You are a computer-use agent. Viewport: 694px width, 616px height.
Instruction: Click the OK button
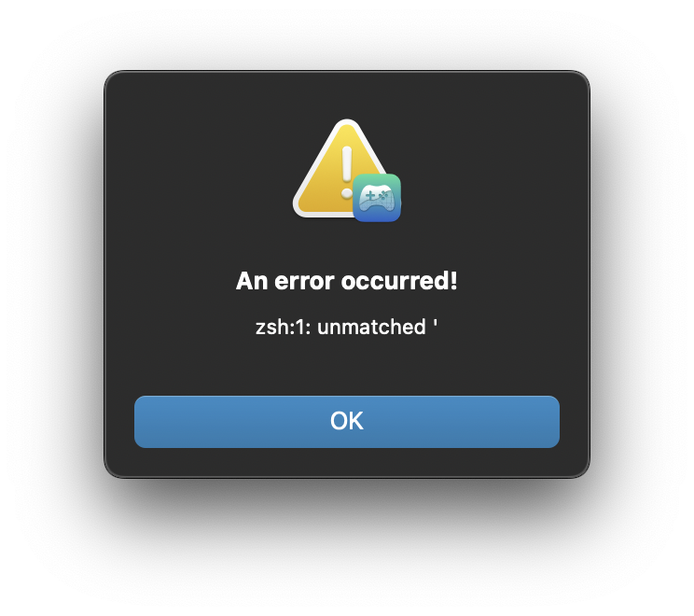coord(347,422)
